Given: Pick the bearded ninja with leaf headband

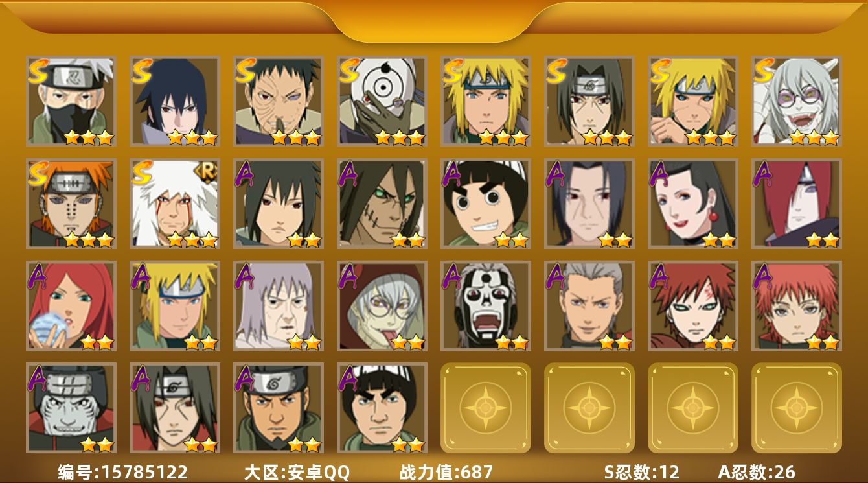Looking at the screenshot, I should tap(279, 408).
